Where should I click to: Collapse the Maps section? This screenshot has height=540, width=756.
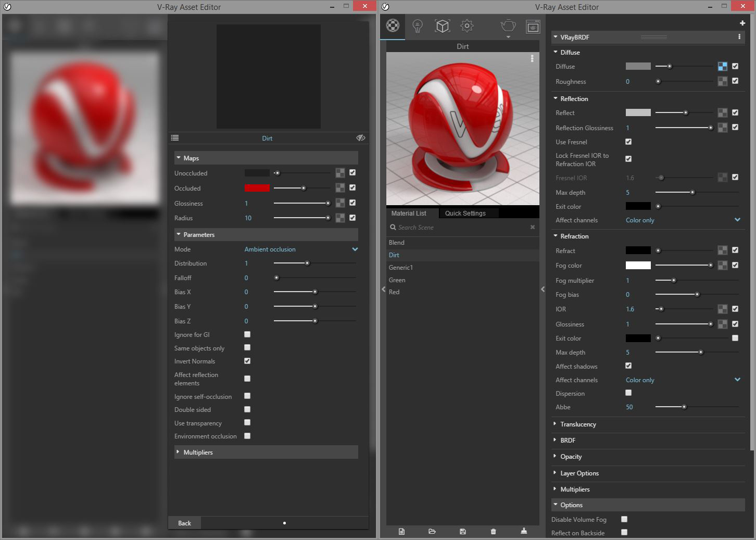pos(266,158)
